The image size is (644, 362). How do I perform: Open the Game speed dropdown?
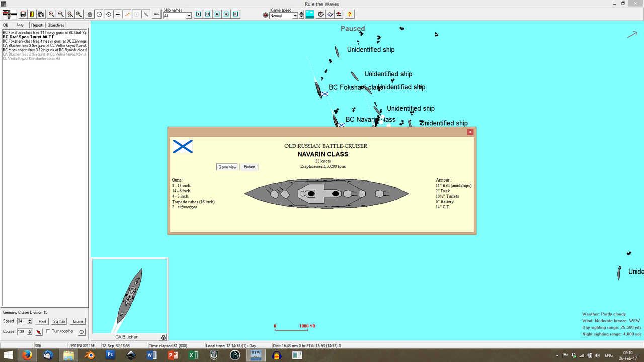click(x=295, y=15)
